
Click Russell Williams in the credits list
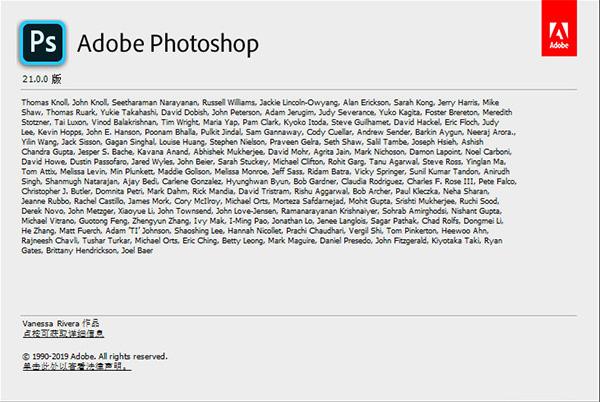tap(228, 102)
